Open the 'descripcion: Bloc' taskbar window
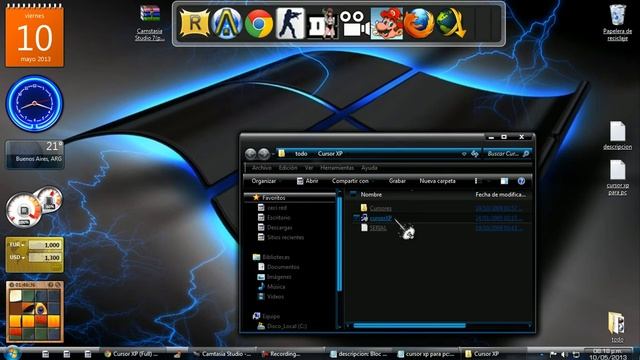640x360 pixels. (360, 354)
